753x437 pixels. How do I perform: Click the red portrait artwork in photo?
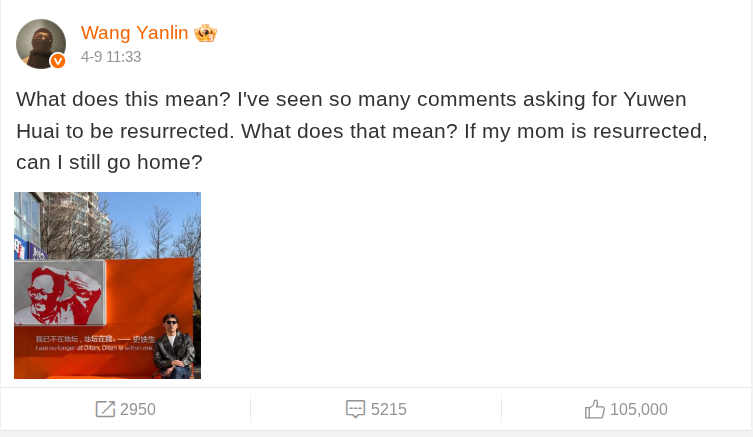point(60,291)
